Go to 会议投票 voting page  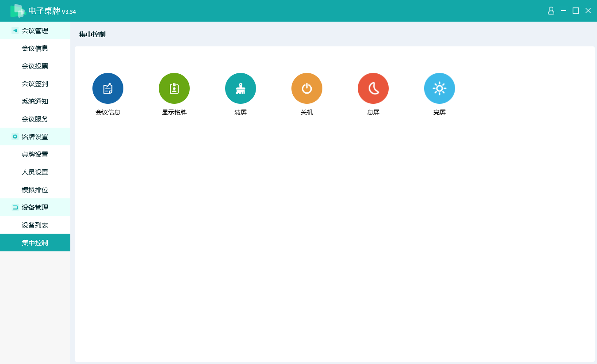tap(35, 66)
